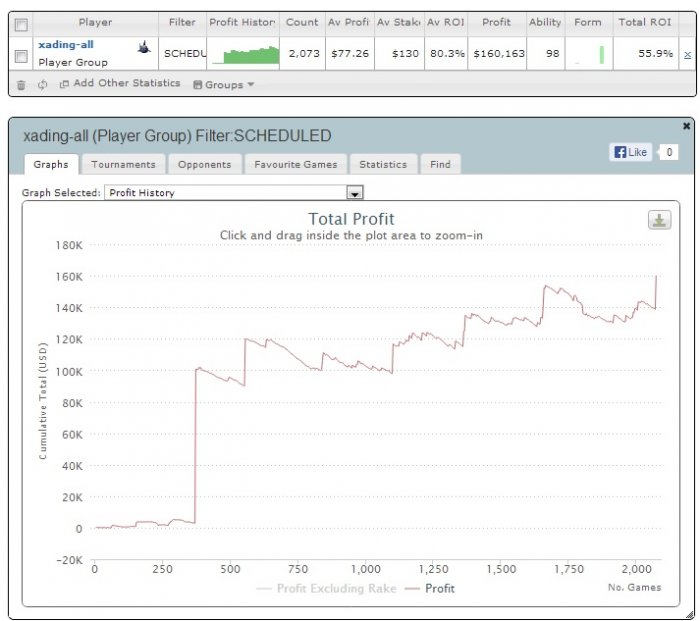Viewport: 700px width, 621px height.
Task: Sort by the Total ROI column header
Action: coord(645,22)
